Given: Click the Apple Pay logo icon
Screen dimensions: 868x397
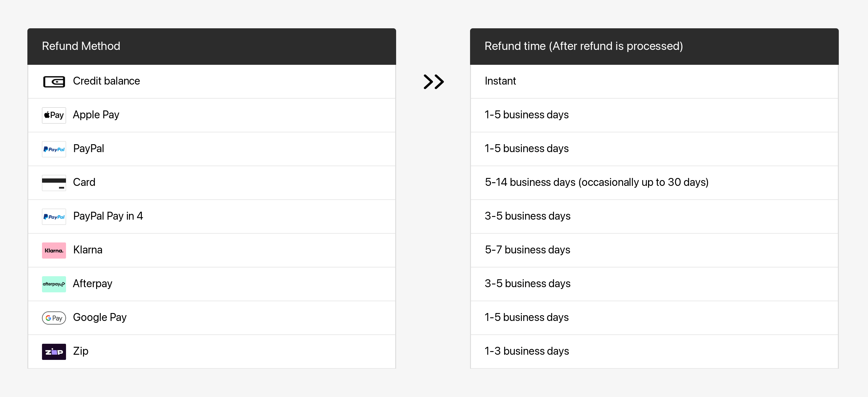Looking at the screenshot, I should tap(54, 115).
